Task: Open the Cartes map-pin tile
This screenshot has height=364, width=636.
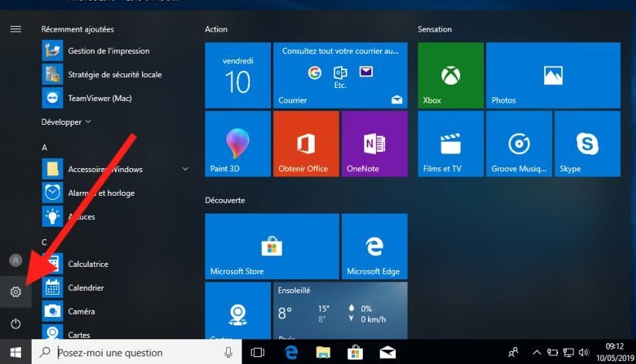Action: [x=238, y=311]
